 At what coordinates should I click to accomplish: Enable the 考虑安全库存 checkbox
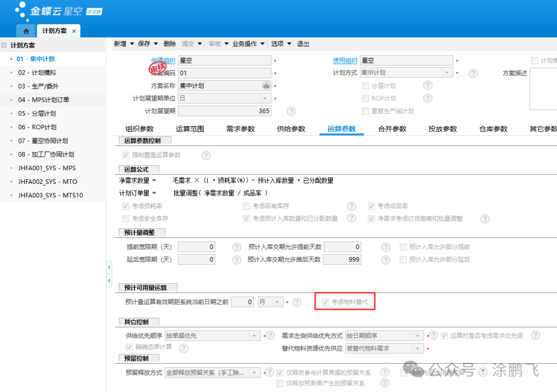[126, 219]
